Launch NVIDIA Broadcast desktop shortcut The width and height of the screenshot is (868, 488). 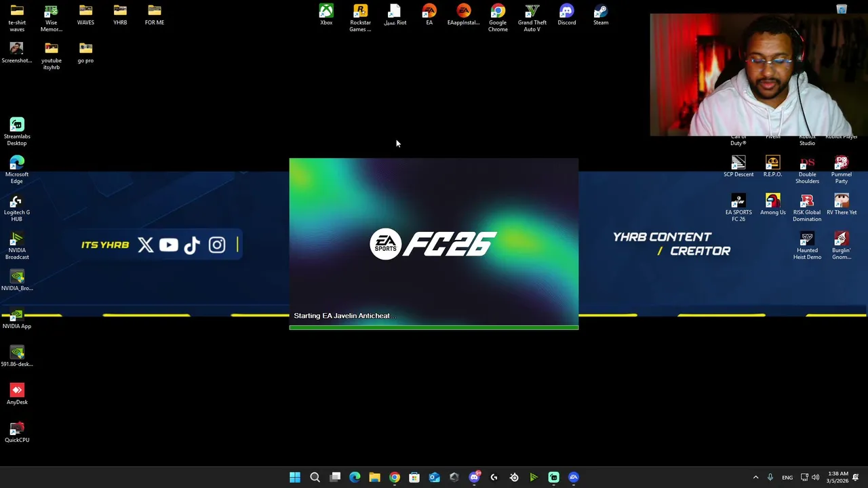(17, 246)
